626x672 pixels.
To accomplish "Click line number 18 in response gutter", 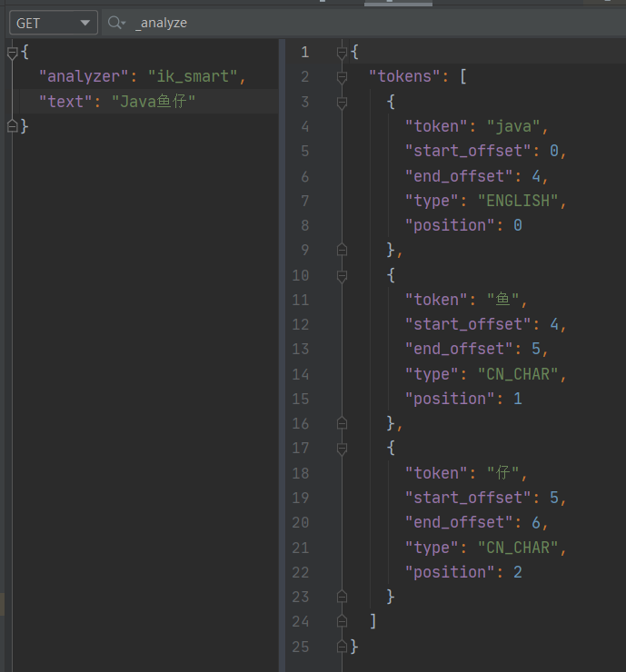I will click(x=301, y=473).
